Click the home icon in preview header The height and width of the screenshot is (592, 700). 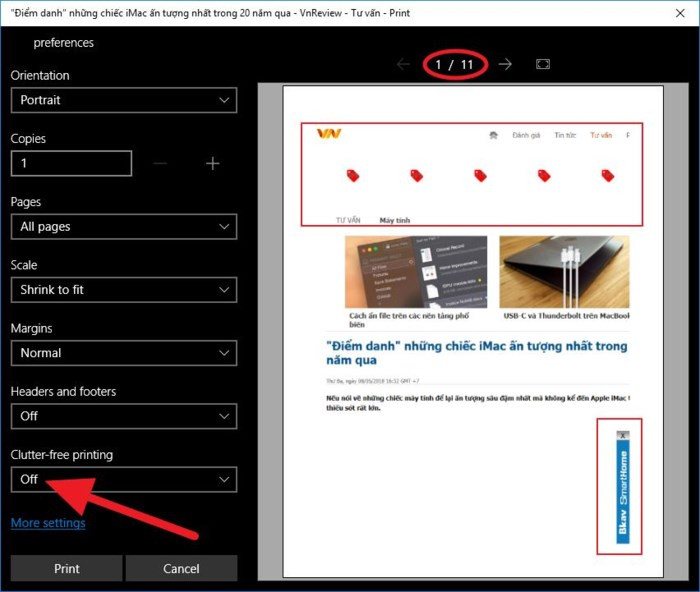pos(493,135)
